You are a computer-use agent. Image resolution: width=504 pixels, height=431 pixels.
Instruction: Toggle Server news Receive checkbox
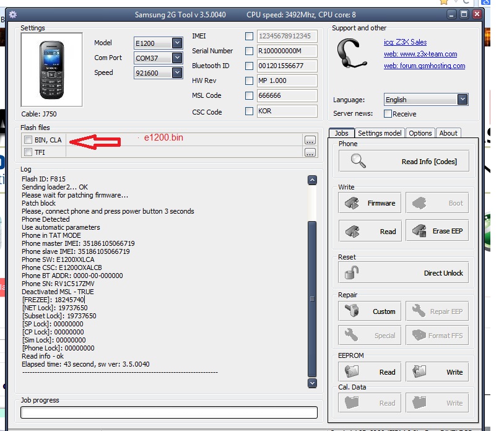coord(388,114)
